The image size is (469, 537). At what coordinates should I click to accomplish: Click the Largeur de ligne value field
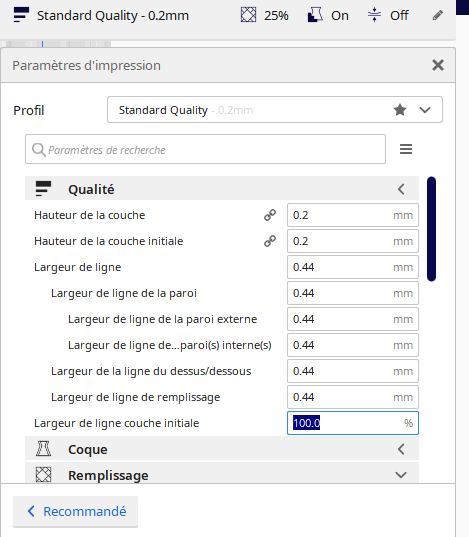[353, 267]
